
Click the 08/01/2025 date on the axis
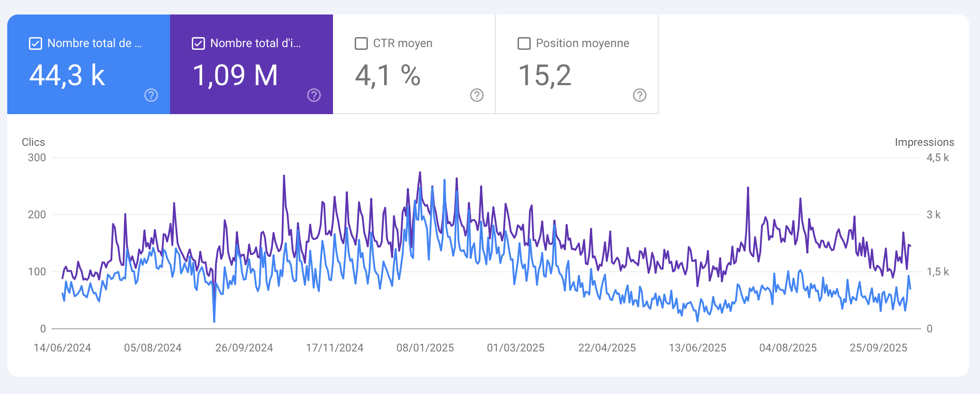pos(425,348)
